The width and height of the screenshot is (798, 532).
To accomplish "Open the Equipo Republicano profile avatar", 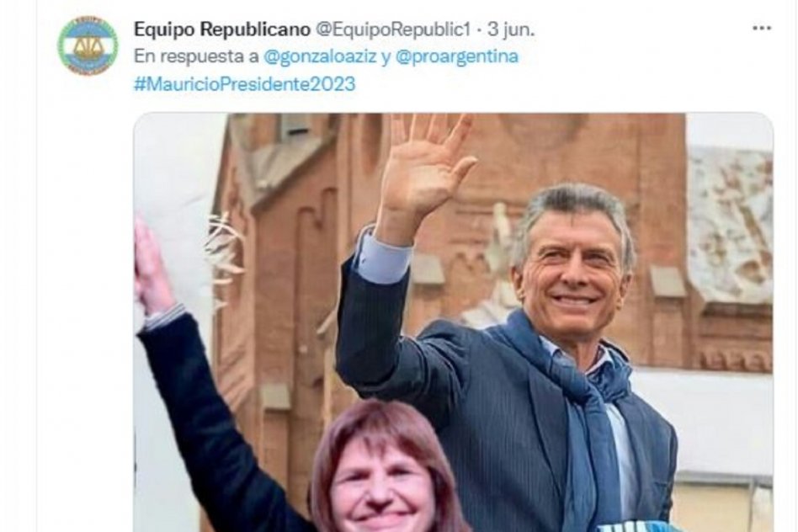I will click(88, 45).
